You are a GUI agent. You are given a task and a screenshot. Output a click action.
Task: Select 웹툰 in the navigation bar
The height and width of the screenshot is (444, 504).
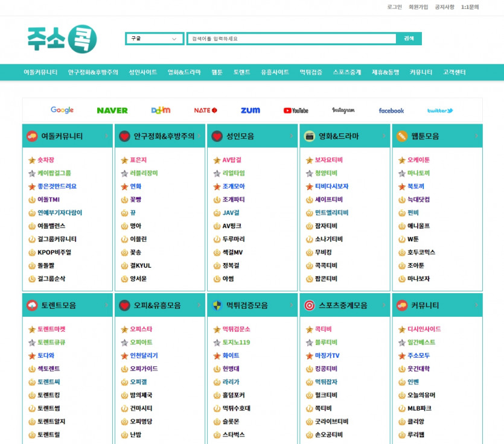coord(217,72)
